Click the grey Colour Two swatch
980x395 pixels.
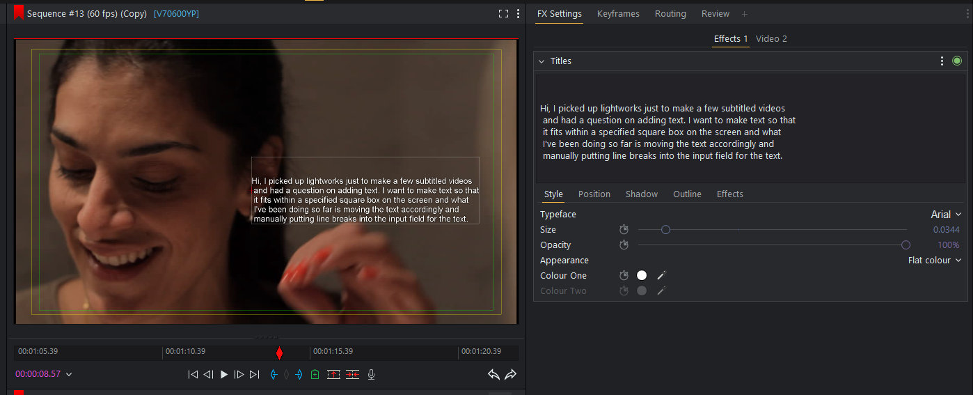click(642, 291)
